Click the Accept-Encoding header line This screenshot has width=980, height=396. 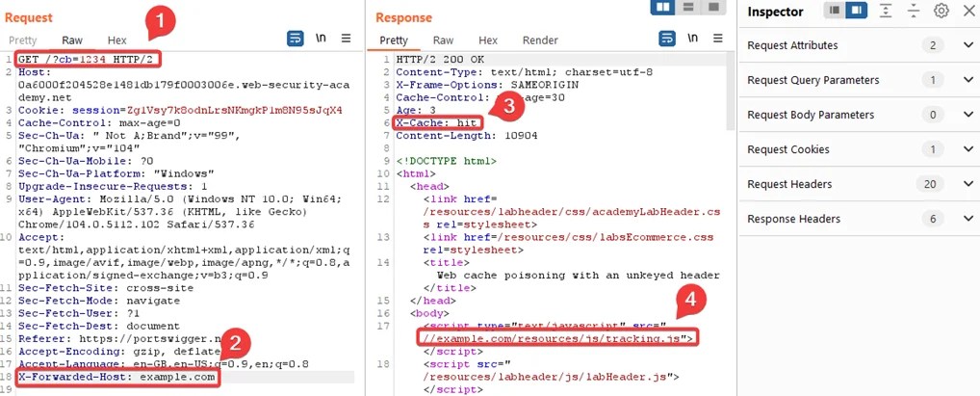(118, 352)
